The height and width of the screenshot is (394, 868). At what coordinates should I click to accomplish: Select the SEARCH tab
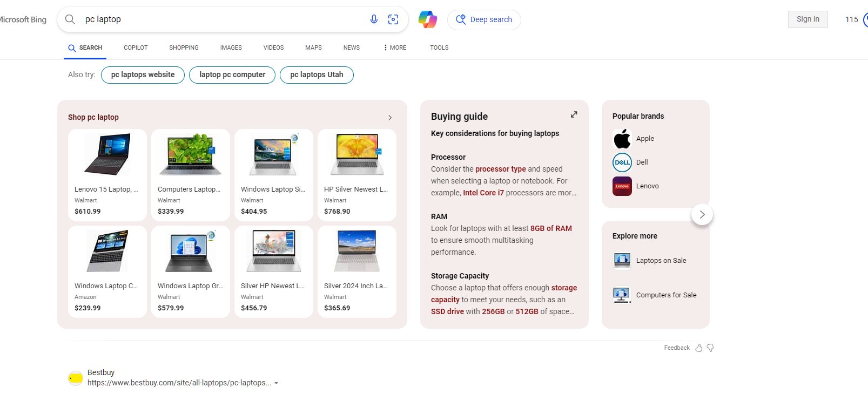click(85, 47)
